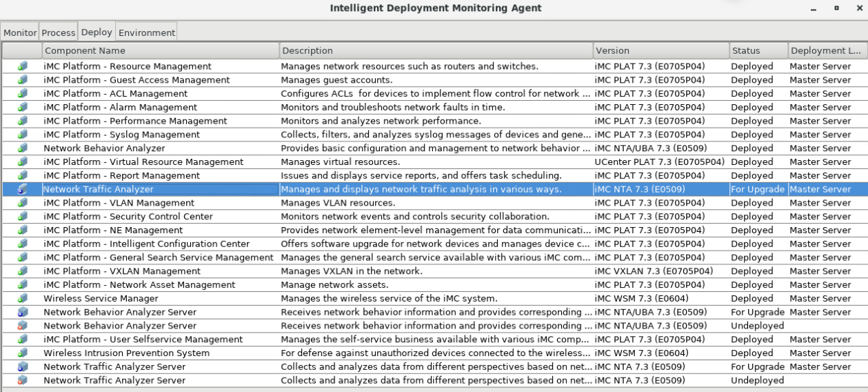Screen dimensions: 868x392
Task: Click the icon beside Guest Access Management
Action: tap(23, 80)
